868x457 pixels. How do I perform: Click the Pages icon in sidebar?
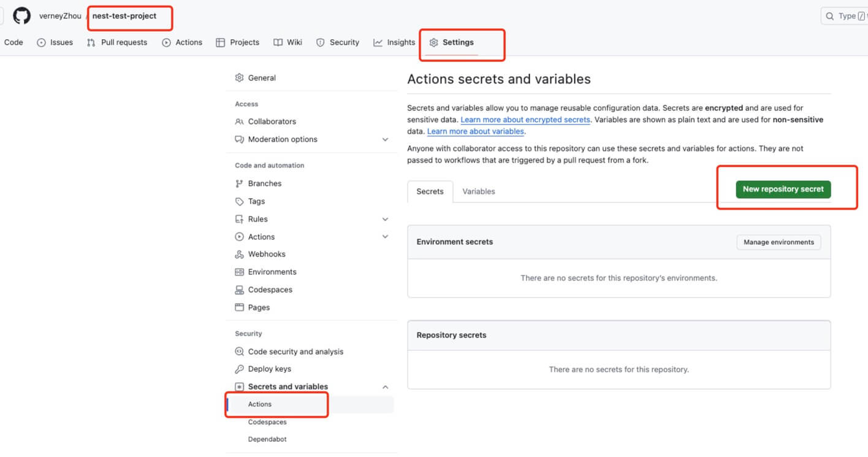tap(240, 307)
